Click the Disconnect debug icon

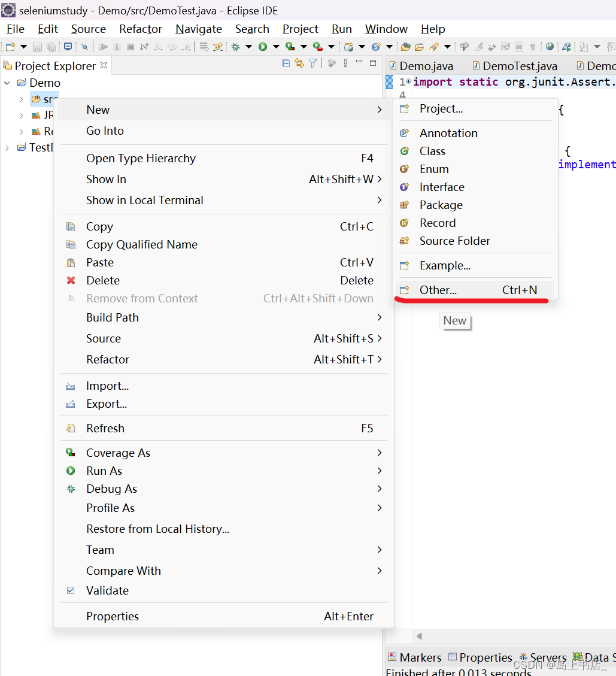[144, 47]
